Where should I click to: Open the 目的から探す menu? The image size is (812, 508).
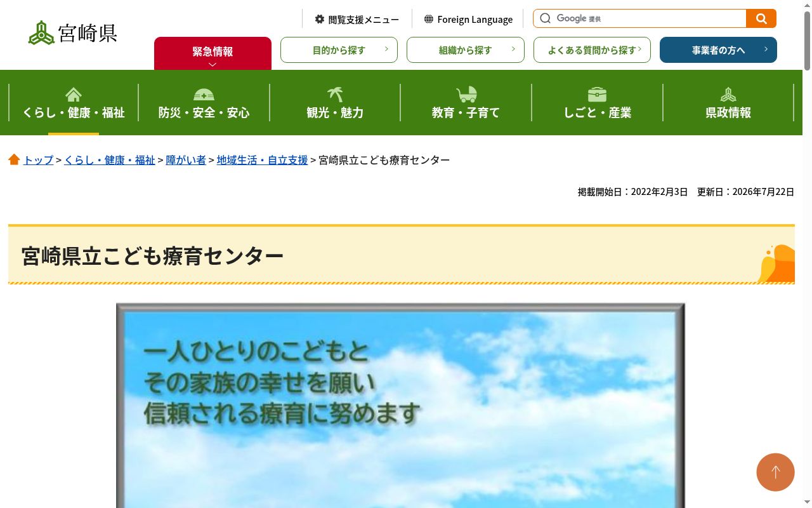(339, 50)
